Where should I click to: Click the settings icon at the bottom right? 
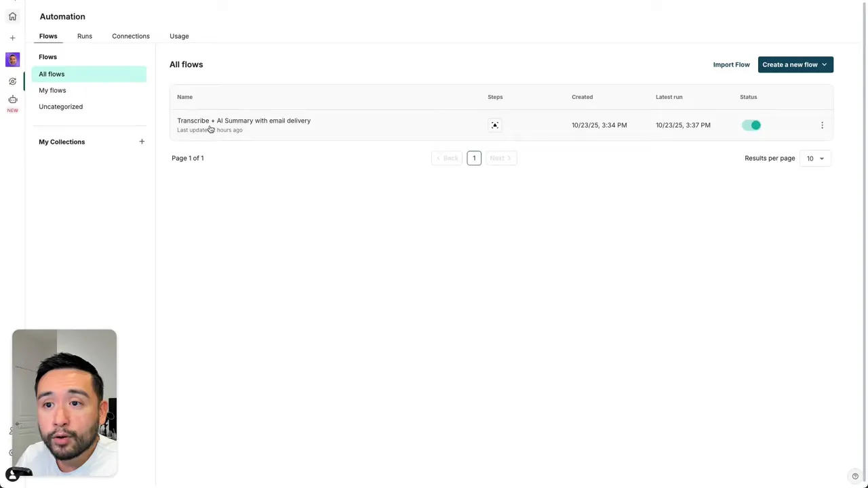854,476
